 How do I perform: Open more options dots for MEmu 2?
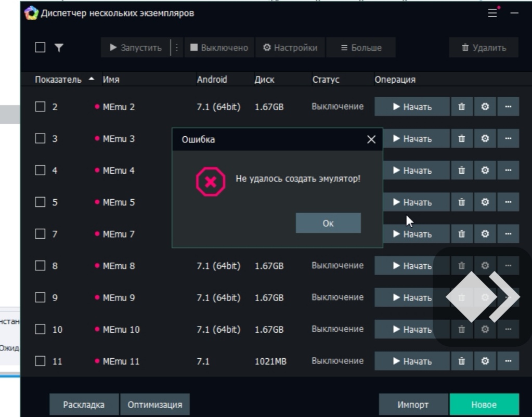coord(508,107)
